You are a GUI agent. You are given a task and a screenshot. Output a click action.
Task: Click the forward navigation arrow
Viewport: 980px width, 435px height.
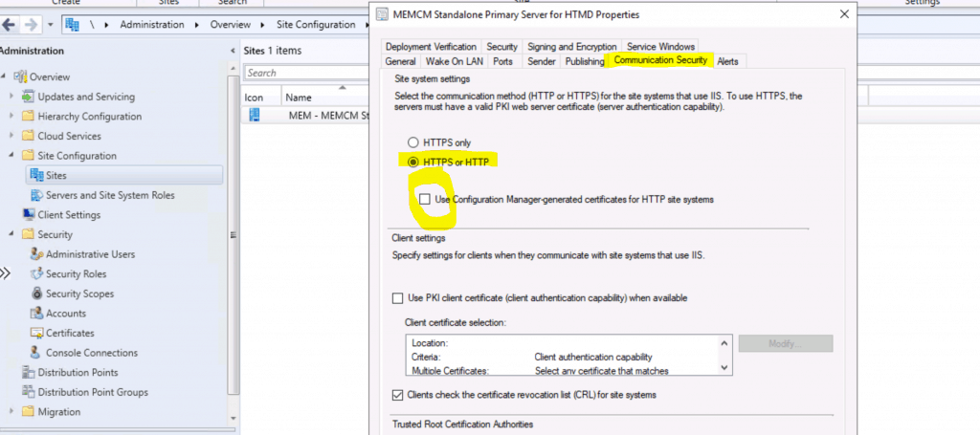[31, 25]
